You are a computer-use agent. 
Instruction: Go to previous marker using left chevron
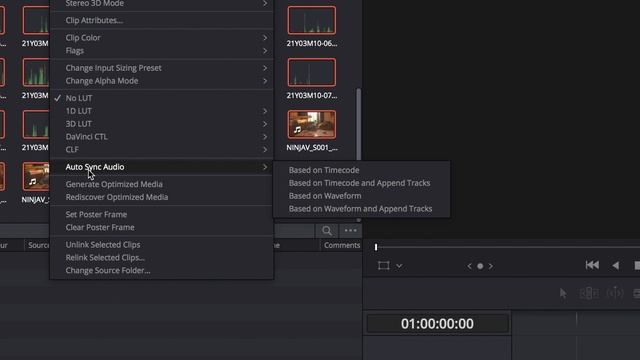point(469,266)
